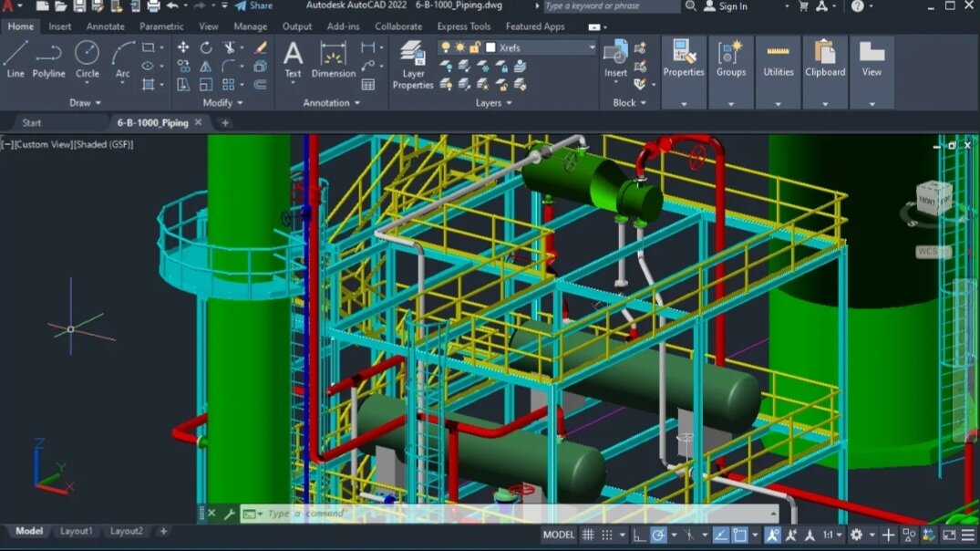Open the Express Tools tab
Screen dimensions: 980x551
pos(464,26)
